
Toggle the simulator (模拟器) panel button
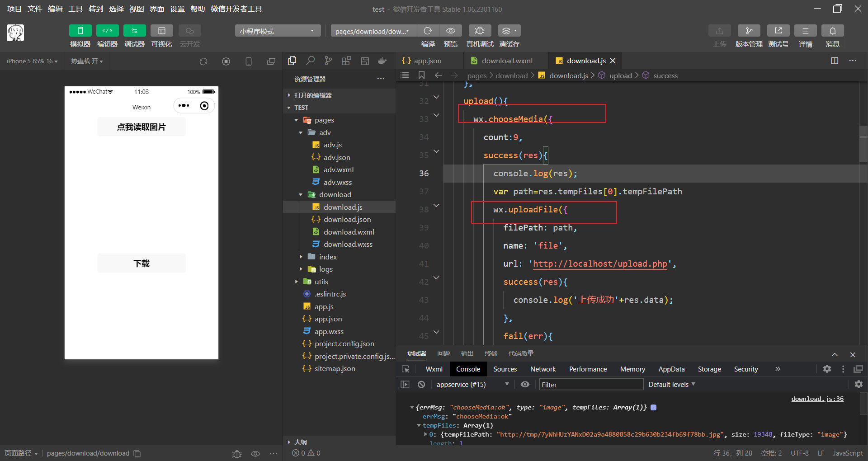tap(80, 31)
